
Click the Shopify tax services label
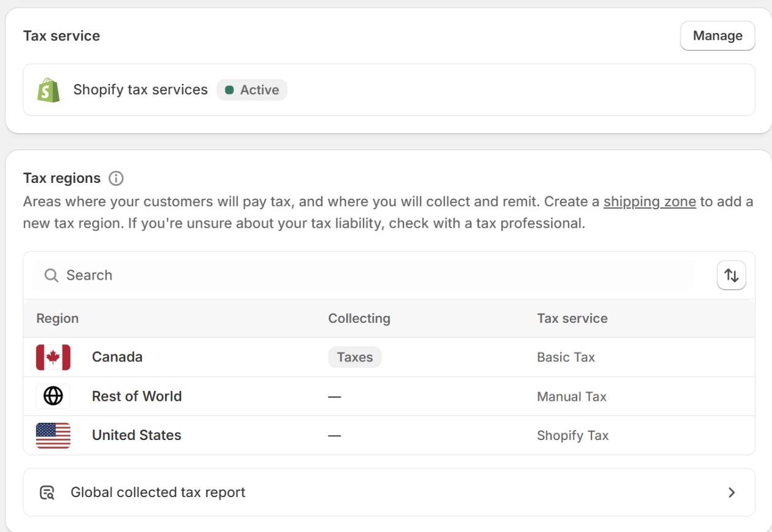point(141,90)
